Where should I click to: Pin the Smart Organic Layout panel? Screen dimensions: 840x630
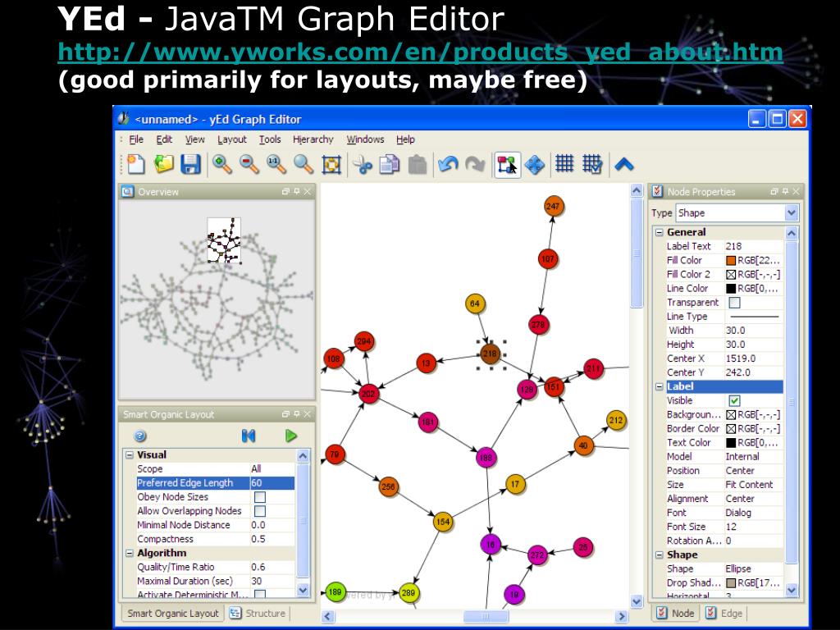(x=297, y=414)
